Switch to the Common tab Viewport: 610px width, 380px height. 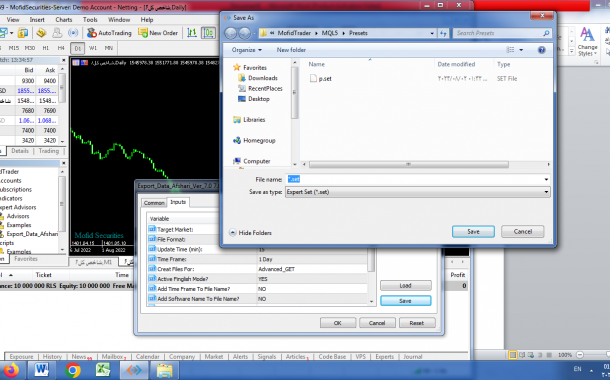[154, 203]
